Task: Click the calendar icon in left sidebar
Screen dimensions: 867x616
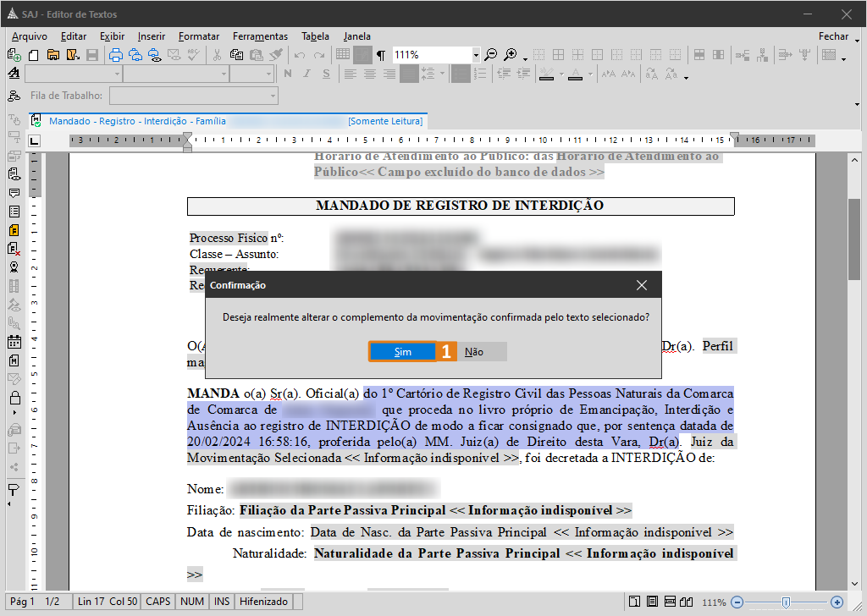Action: (14, 342)
